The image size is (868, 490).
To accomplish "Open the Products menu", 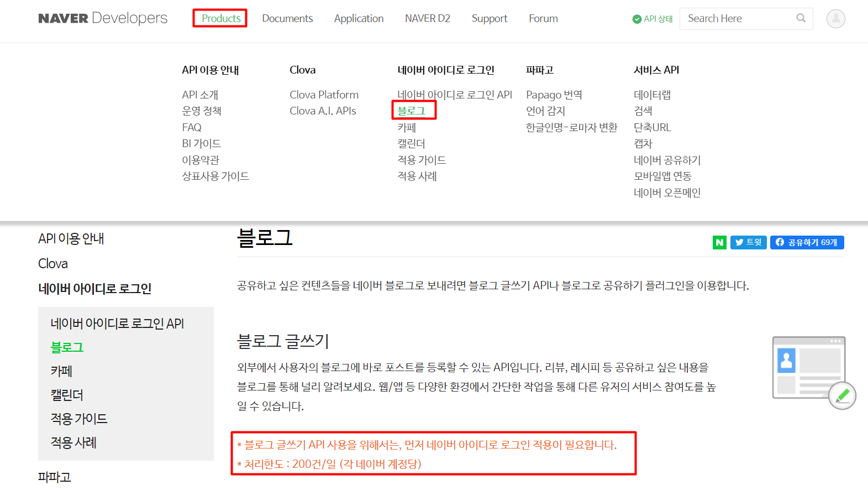I will (221, 18).
